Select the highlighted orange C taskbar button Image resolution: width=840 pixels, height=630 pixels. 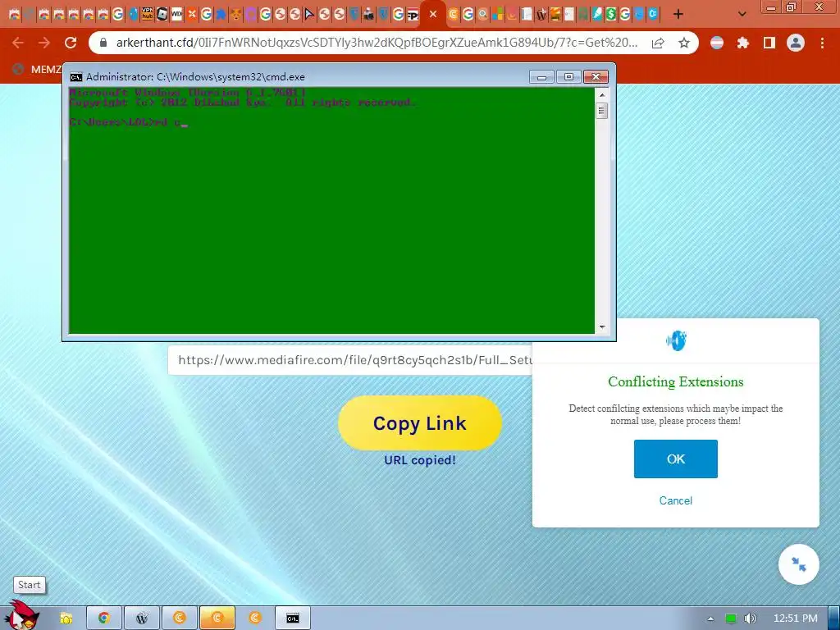pos(217,619)
